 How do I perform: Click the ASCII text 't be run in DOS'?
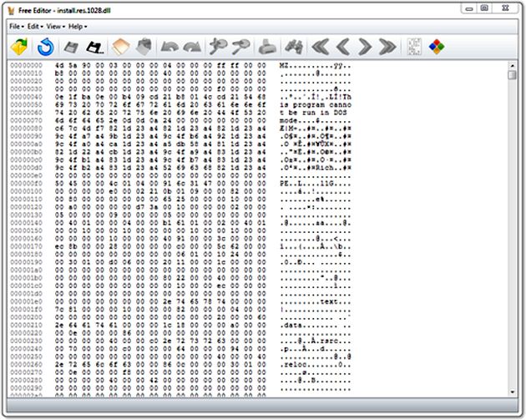(x=313, y=113)
